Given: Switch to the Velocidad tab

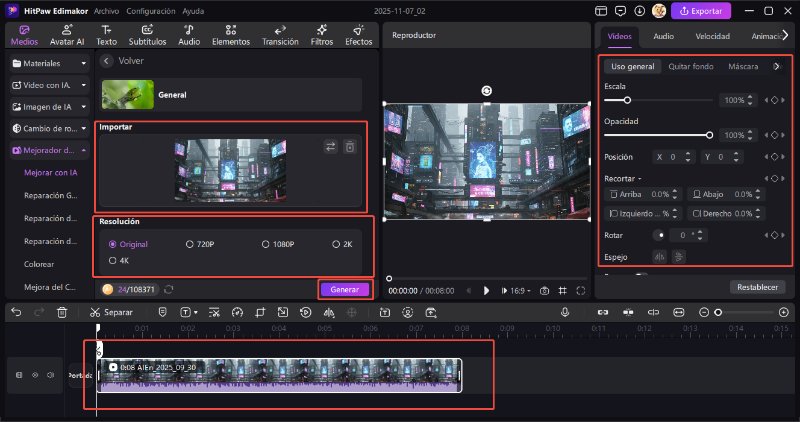Looking at the screenshot, I should [x=712, y=36].
